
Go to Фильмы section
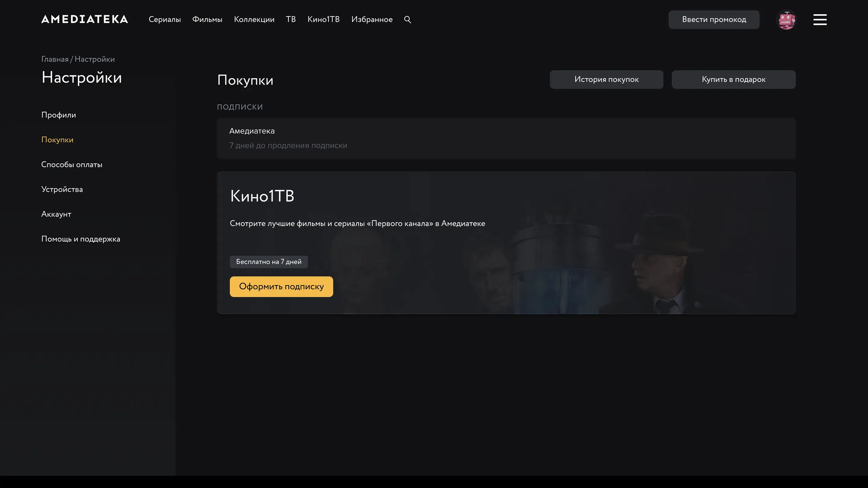coord(207,20)
